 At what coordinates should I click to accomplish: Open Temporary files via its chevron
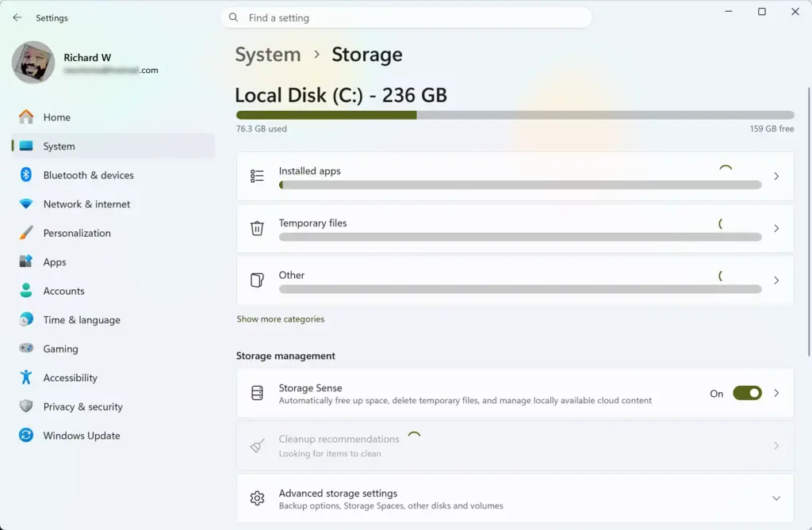click(x=776, y=228)
